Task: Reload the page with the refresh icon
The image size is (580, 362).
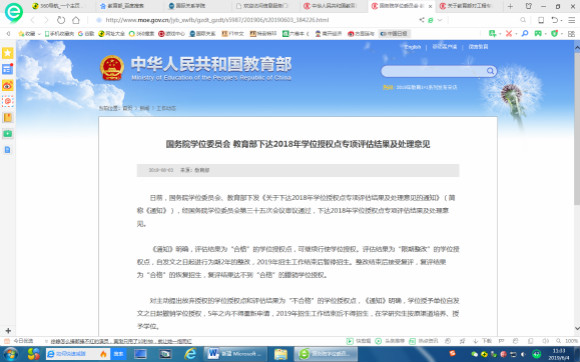Action: click(x=61, y=20)
